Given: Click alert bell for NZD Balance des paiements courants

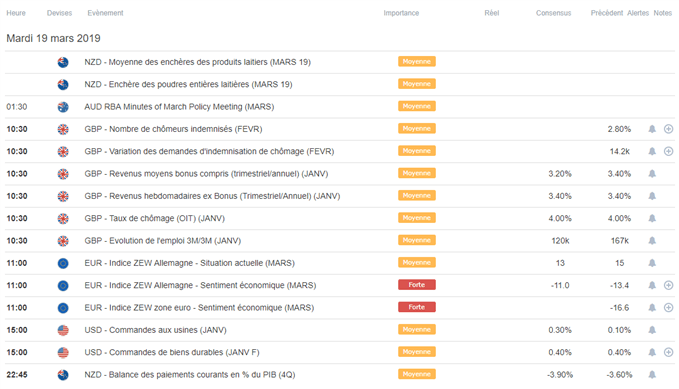Looking at the screenshot, I should point(652,375).
